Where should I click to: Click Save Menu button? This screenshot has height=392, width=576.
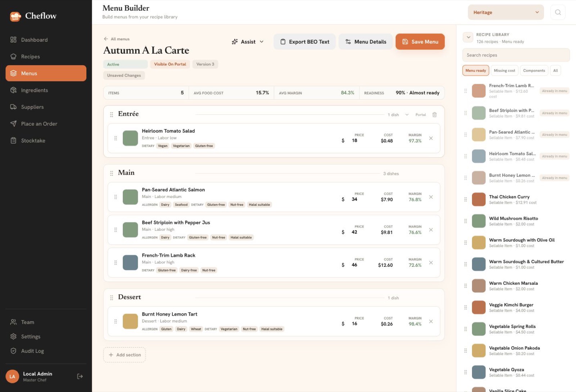(420, 42)
